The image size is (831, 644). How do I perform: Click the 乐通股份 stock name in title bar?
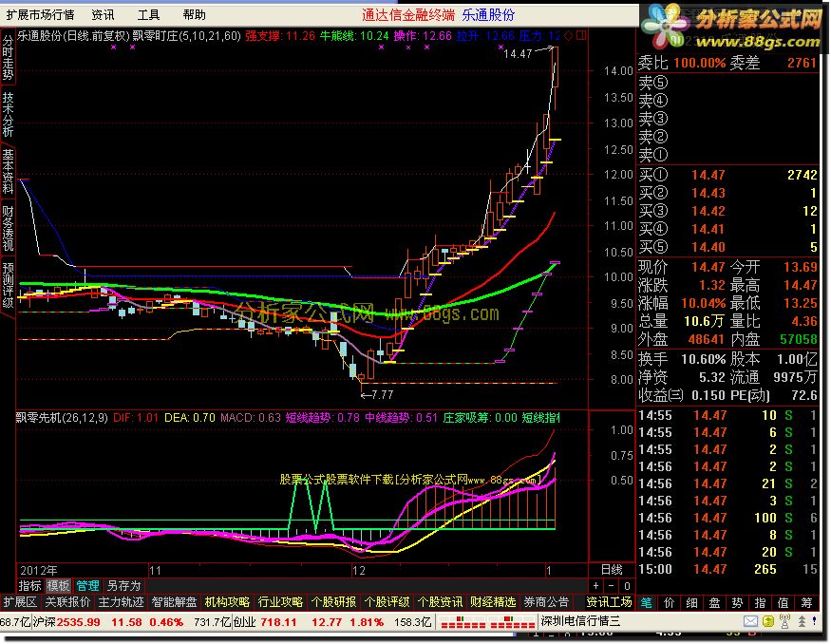point(488,15)
